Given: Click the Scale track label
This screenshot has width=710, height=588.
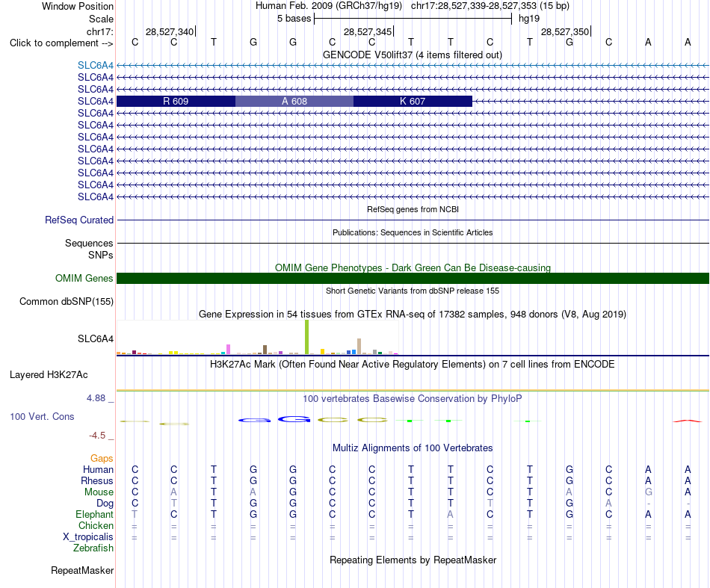Looking at the screenshot, I should click(102, 19).
